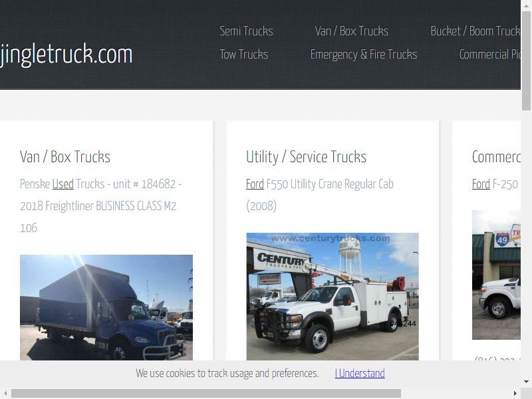Click the horizontal scrollbar left arrow
Viewport: 532px width, 399px height.
coord(5,393)
